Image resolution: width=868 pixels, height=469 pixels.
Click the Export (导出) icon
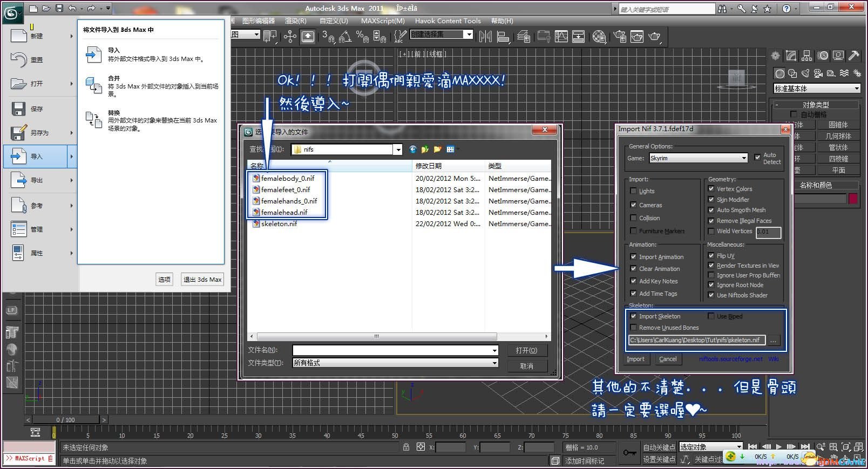point(18,180)
